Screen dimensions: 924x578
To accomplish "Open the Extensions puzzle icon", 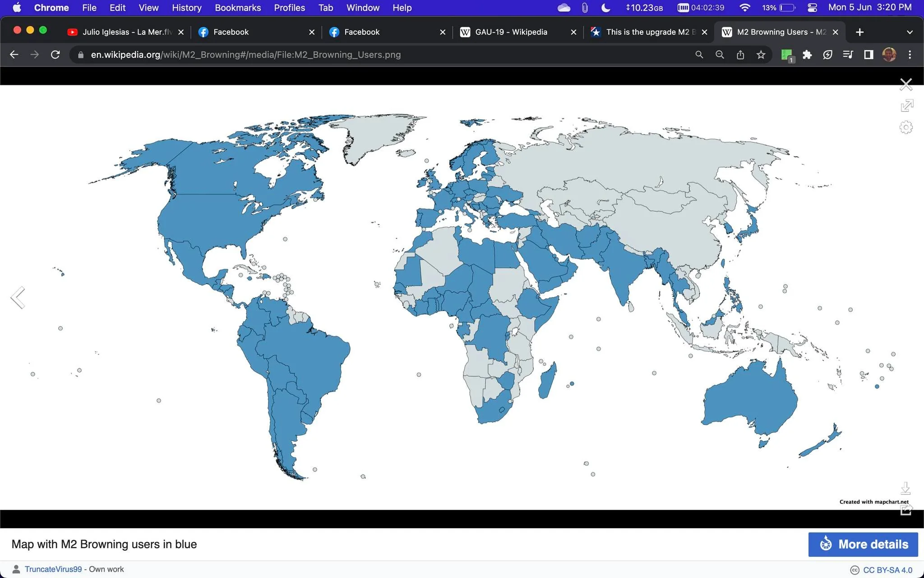I will 807,55.
